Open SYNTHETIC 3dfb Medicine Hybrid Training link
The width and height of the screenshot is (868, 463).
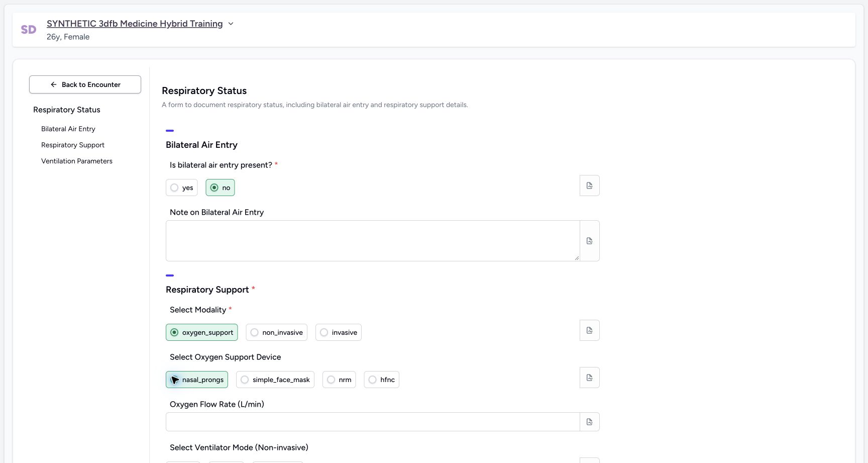pos(135,24)
